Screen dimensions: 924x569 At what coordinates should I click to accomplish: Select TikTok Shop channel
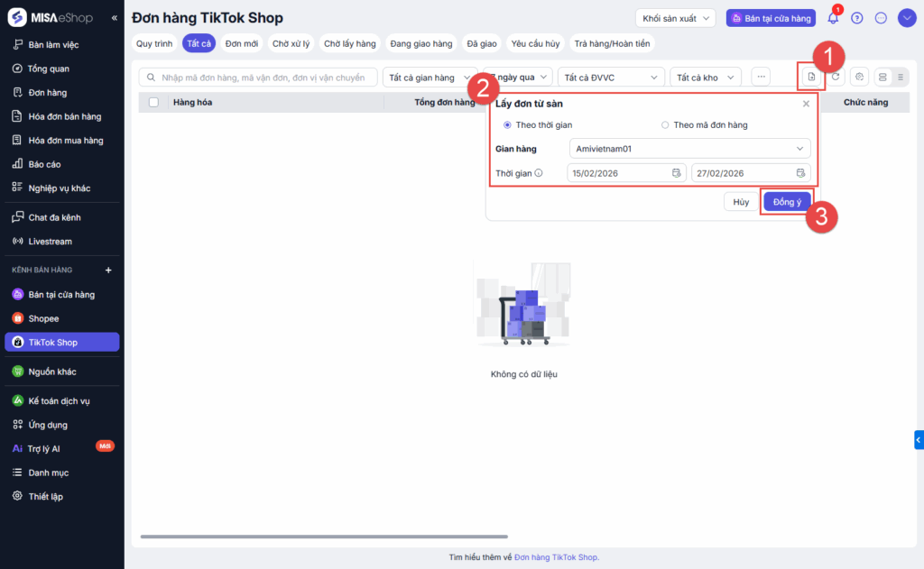coord(62,343)
